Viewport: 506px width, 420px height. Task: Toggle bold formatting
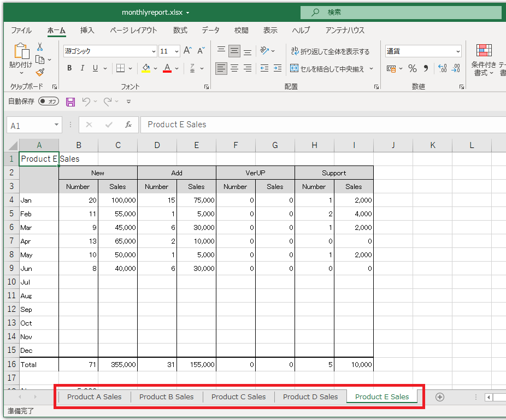pos(69,68)
